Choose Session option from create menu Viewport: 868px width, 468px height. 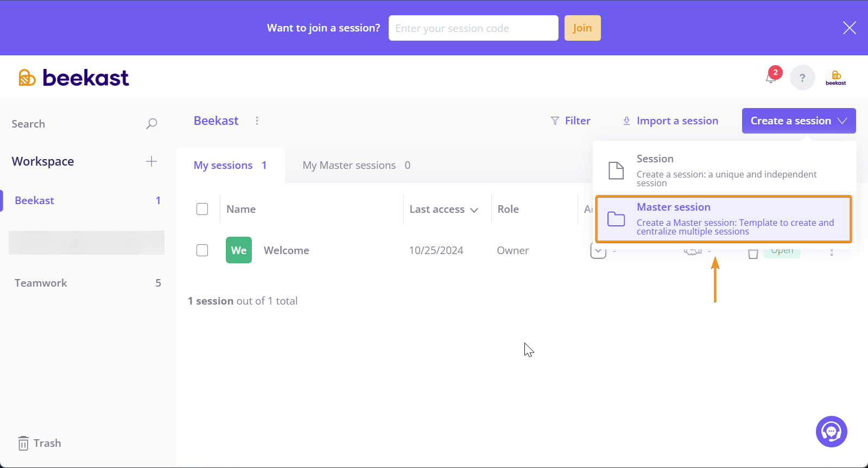(x=724, y=170)
